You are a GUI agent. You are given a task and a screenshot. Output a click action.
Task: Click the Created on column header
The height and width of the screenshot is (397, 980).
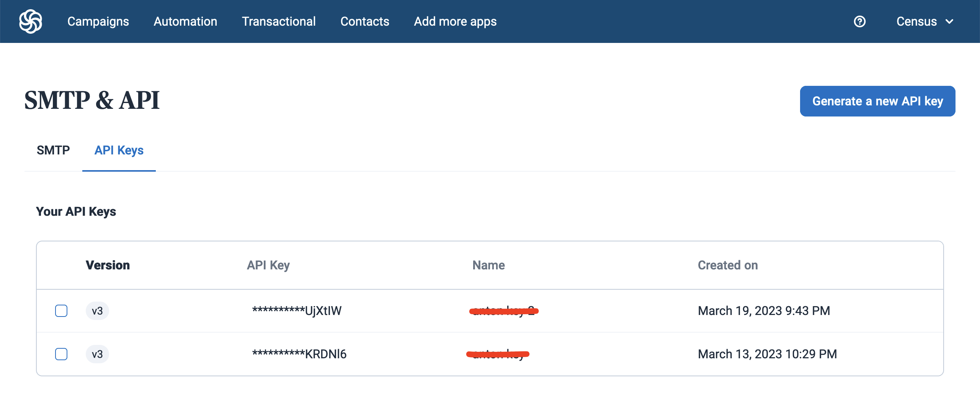[727, 265]
